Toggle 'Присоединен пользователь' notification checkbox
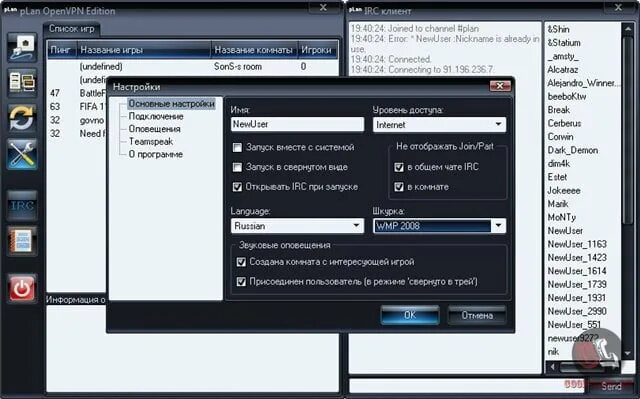Screen dimensions: 640x399 coord(241,282)
